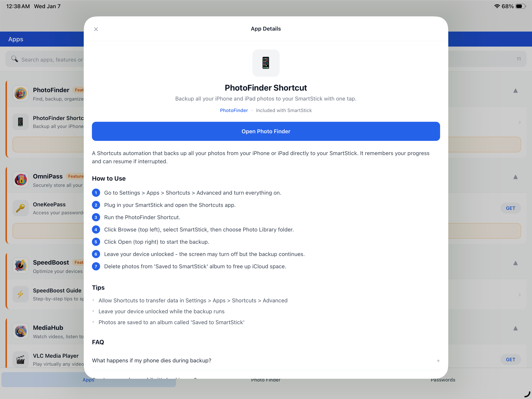Select the 'FAQ' heading text
This screenshot has height=399, width=532.
tap(98, 342)
